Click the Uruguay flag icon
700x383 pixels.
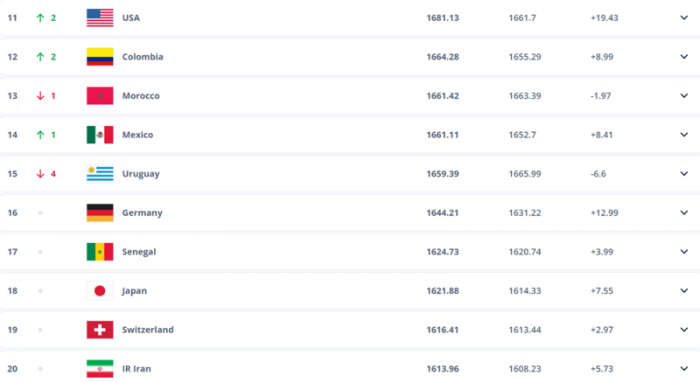(x=100, y=174)
